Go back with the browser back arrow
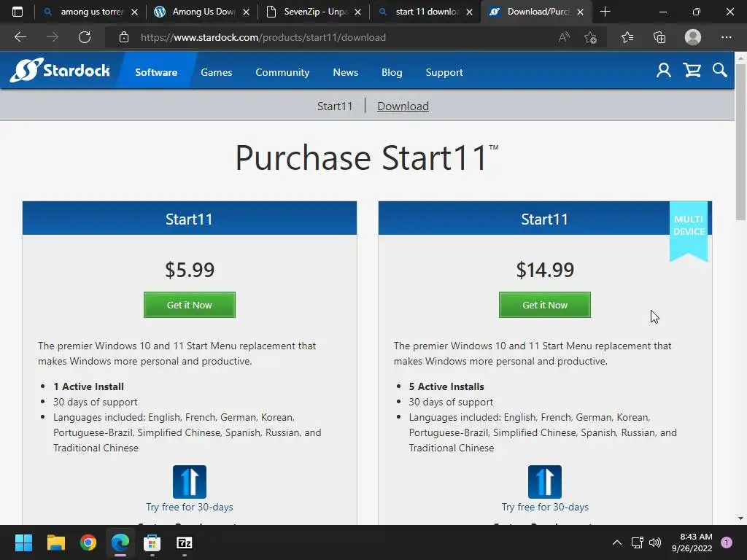This screenshot has height=560, width=747. [20, 37]
